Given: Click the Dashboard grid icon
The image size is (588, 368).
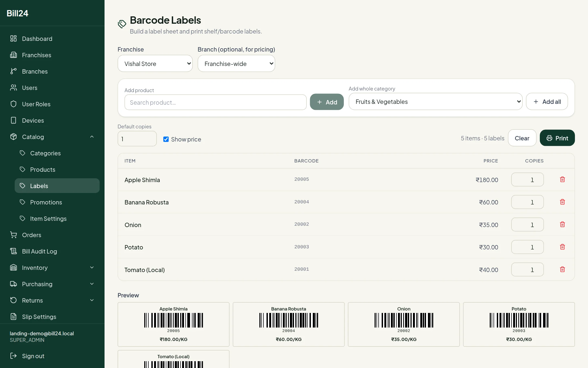Looking at the screenshot, I should pyautogui.click(x=13, y=38).
